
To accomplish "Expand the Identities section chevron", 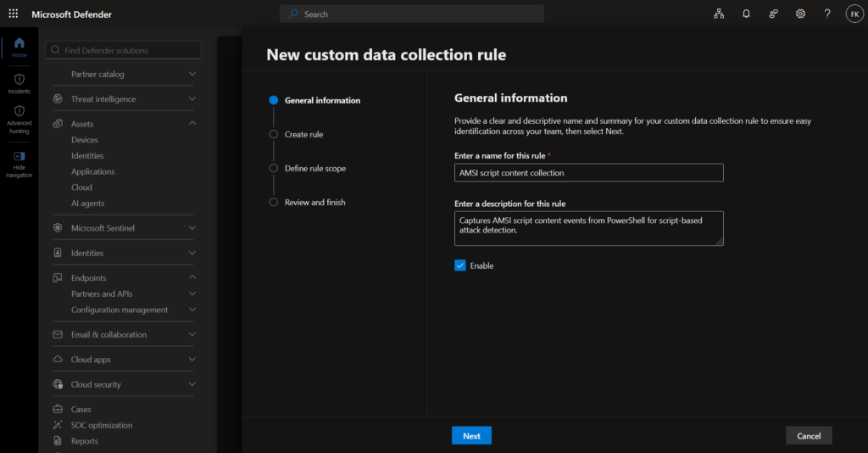I will click(x=192, y=253).
